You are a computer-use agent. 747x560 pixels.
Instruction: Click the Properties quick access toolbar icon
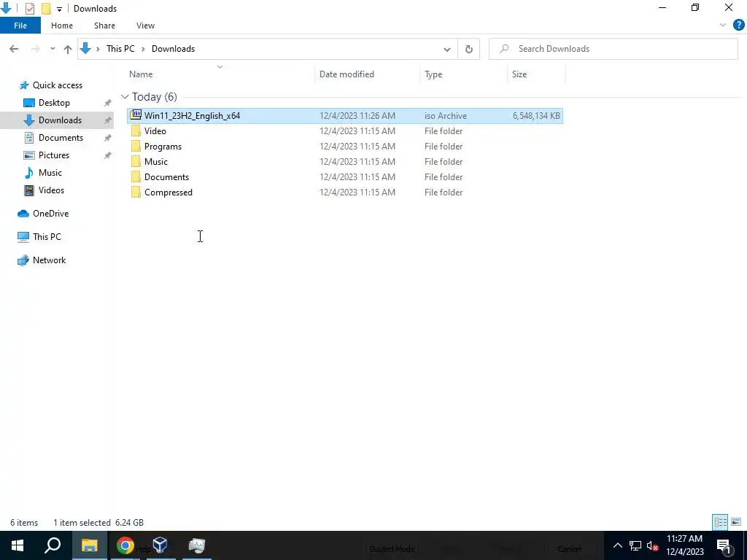coord(29,9)
